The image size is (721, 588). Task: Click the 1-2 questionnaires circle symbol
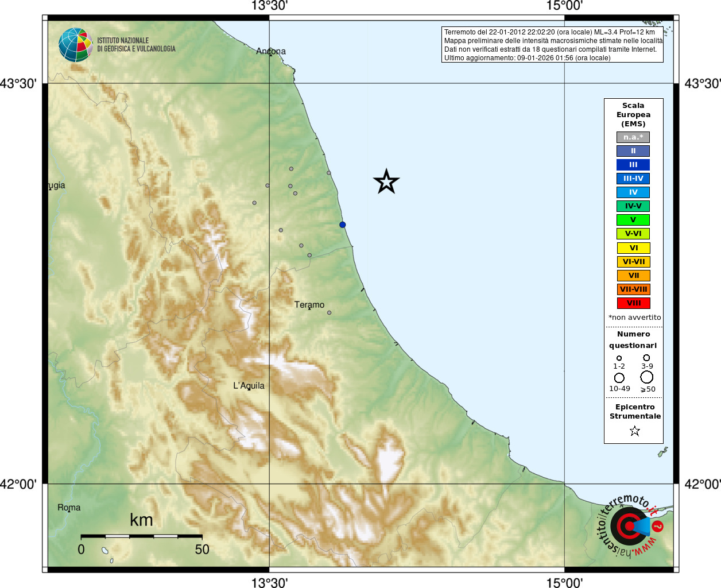(x=619, y=358)
